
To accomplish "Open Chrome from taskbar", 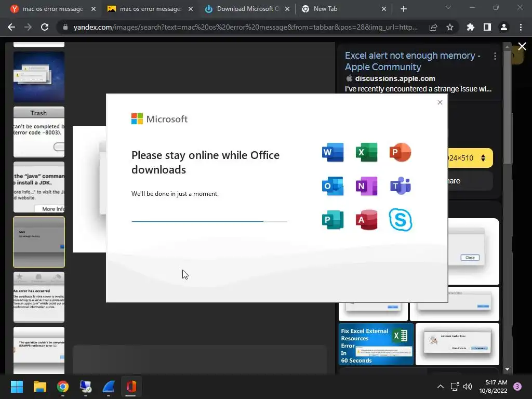I will (63, 387).
